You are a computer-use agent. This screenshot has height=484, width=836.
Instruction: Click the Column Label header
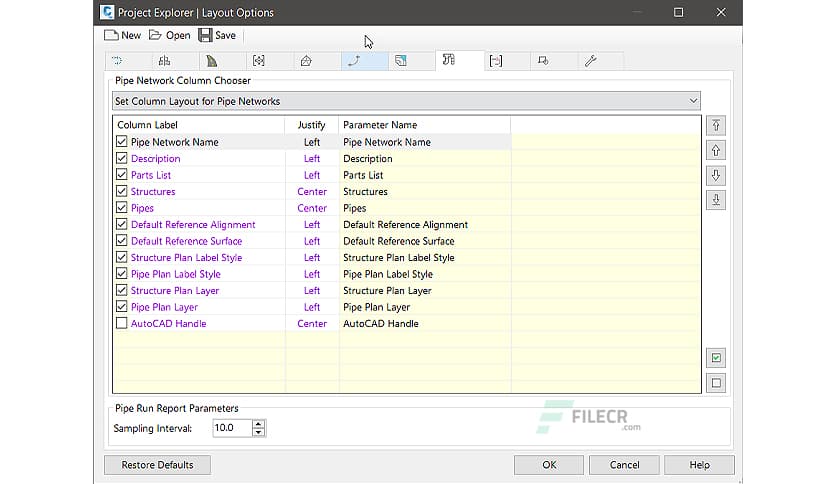click(x=198, y=125)
